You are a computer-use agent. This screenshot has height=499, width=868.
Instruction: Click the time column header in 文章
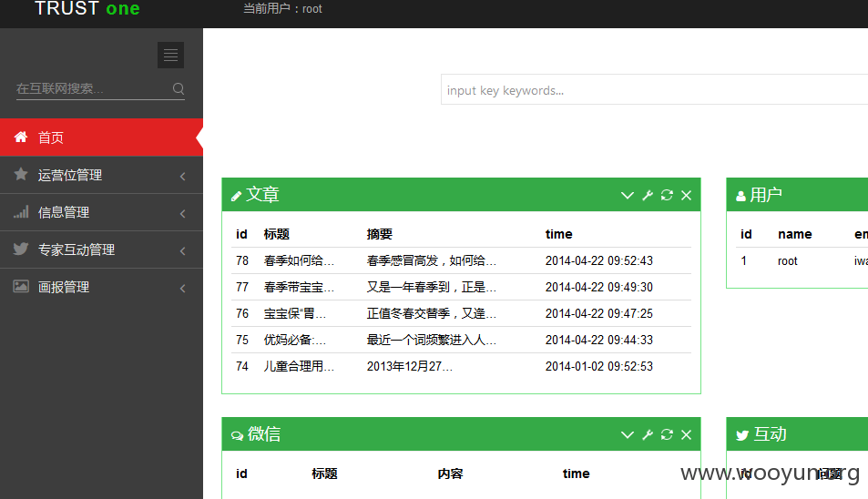[x=558, y=234]
